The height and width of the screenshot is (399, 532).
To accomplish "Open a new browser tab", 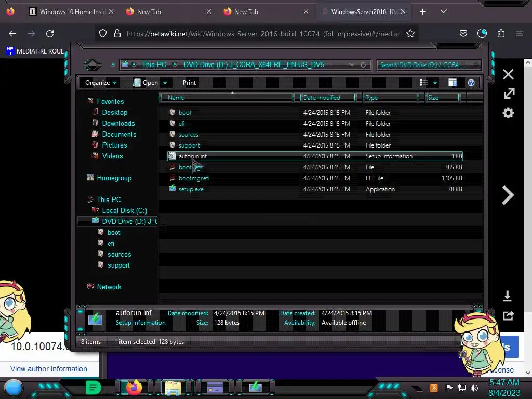I will pyautogui.click(x=423, y=12).
